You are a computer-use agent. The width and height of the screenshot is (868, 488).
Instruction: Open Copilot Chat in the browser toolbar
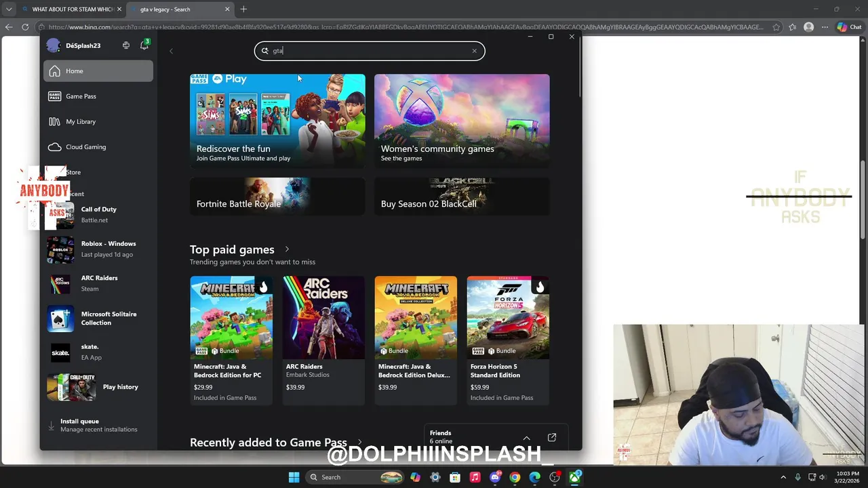849,27
